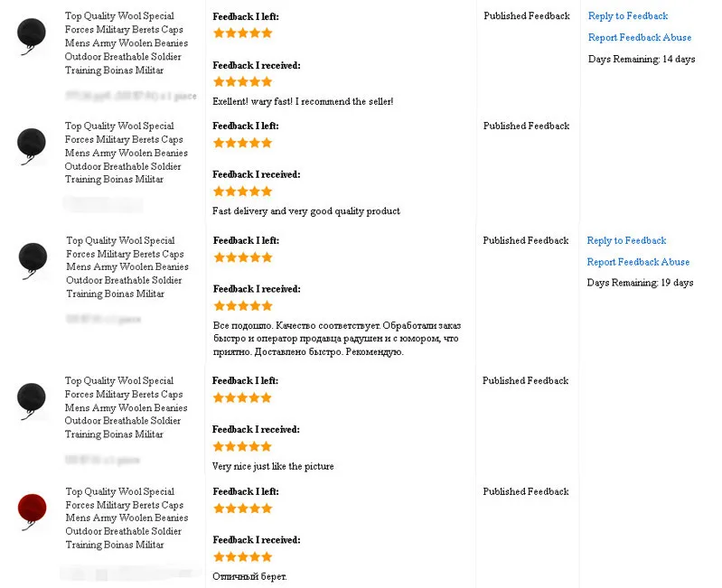Open the first Reply to Feedback link
Viewport: 722px width, 588px height.
point(628,16)
